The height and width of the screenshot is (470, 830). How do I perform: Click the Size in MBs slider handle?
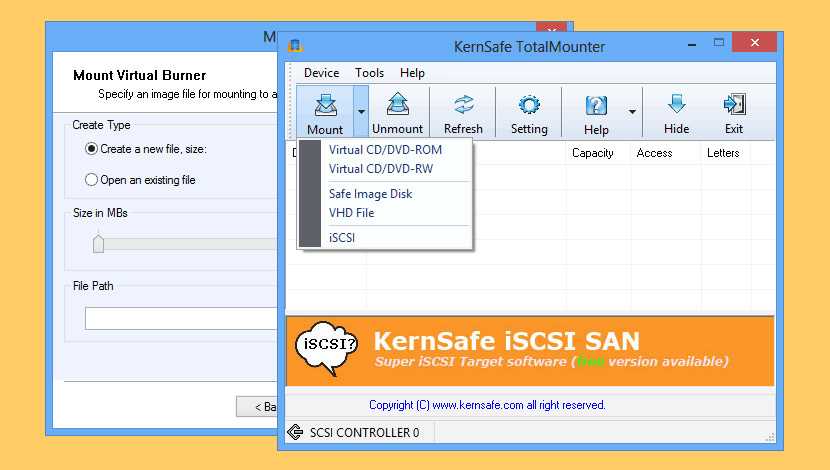(x=98, y=243)
